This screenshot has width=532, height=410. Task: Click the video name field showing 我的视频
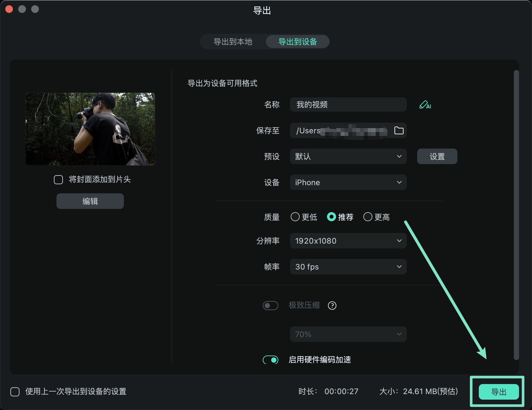[x=348, y=104]
